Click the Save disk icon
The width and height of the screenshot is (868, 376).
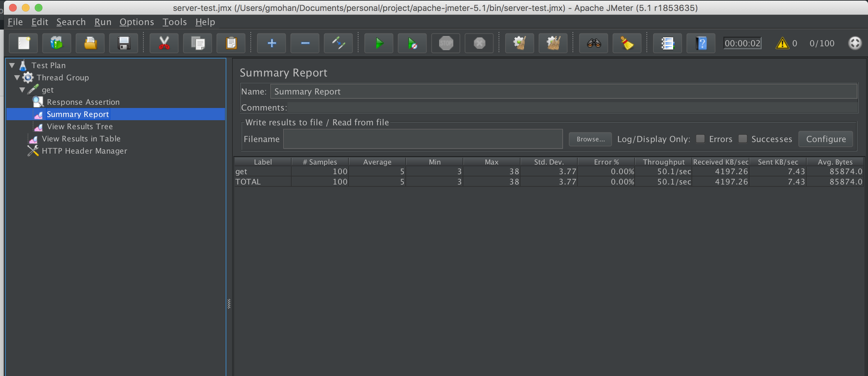coord(124,43)
